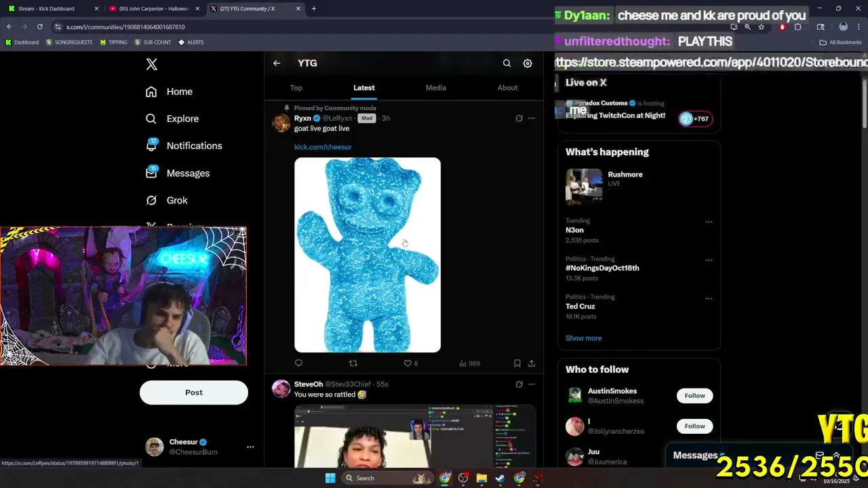Image resolution: width=868 pixels, height=488 pixels.
Task: Open the YTG community settings gear
Action: coord(528,63)
